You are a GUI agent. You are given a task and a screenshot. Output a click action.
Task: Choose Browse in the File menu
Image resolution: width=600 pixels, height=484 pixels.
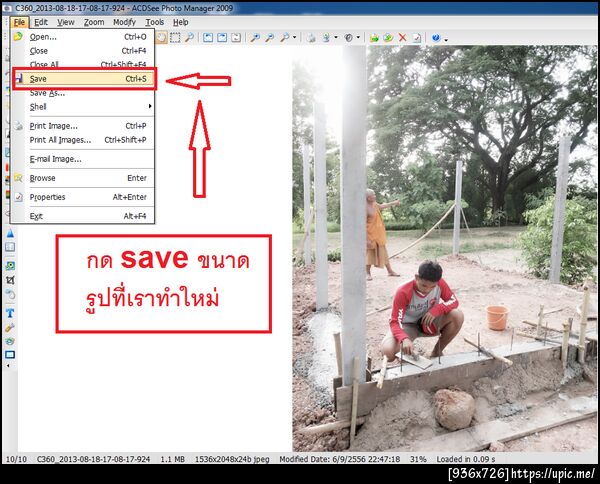pyautogui.click(x=83, y=178)
